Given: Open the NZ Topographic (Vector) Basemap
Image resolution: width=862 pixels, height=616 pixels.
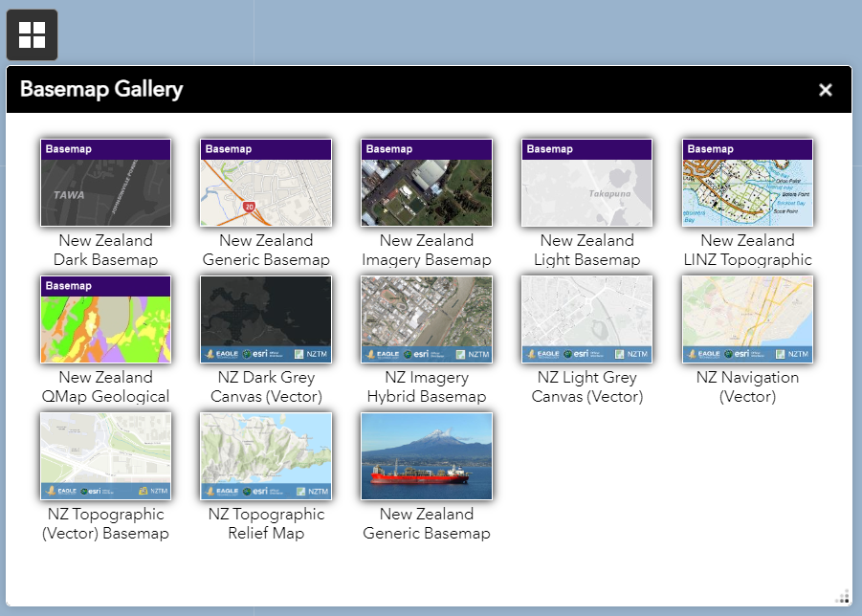Looking at the screenshot, I should pyautogui.click(x=105, y=456).
